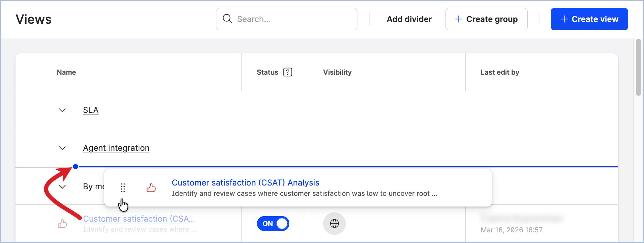Click the Last edit by column header
Screen dimensions: 644x243
(x=500, y=72)
